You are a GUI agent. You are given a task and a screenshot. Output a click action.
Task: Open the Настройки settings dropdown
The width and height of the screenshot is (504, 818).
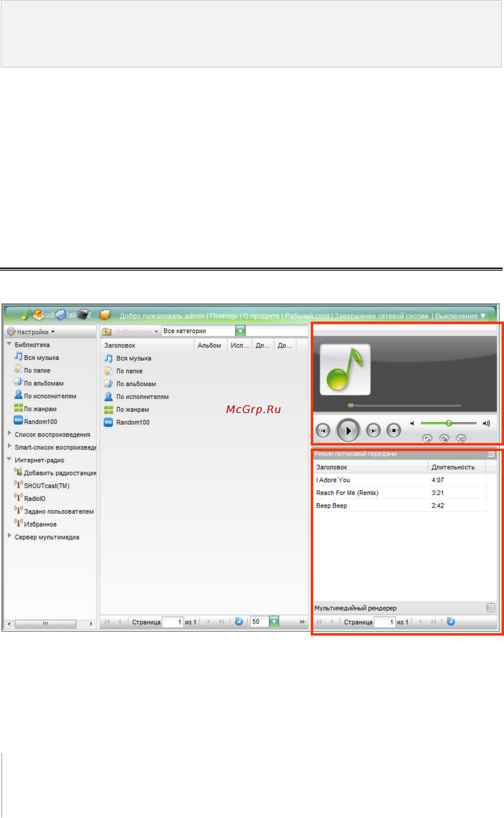[x=31, y=332]
